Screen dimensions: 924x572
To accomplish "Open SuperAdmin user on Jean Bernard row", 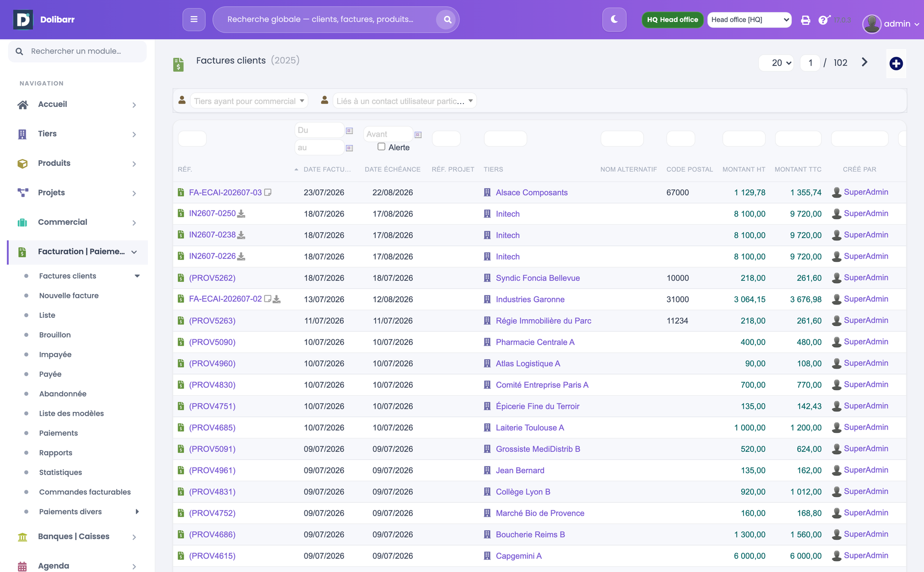I will [866, 470].
